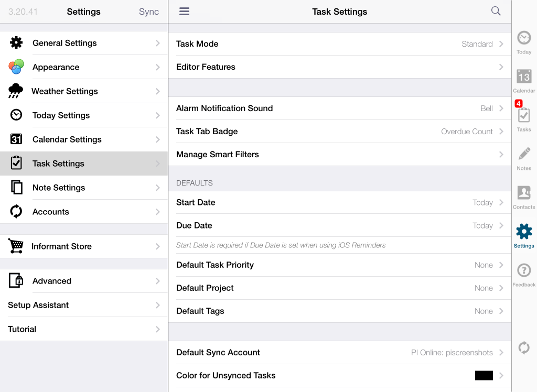Switch to the Notes tab
The width and height of the screenshot is (537, 392).
(x=523, y=157)
